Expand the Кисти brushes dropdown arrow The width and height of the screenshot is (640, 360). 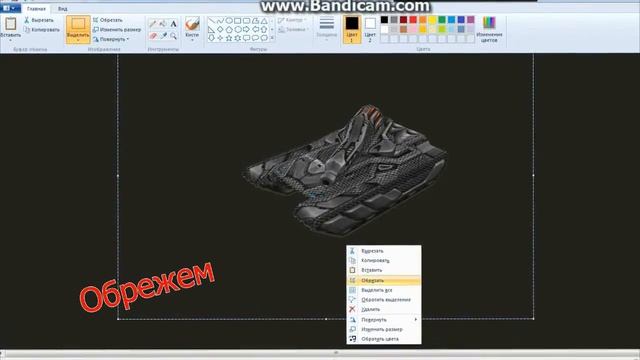192,40
